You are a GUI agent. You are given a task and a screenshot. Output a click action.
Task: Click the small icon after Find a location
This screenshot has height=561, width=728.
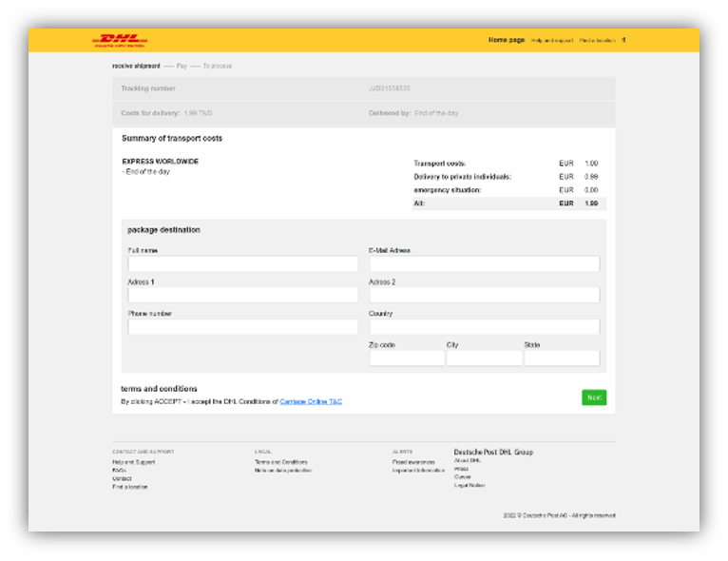(x=623, y=40)
